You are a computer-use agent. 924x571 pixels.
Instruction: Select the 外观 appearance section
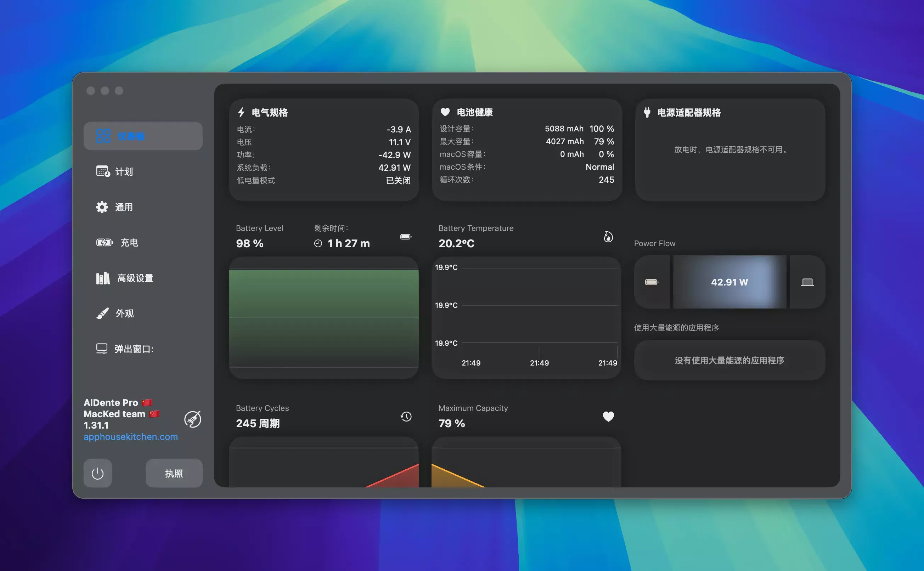[124, 313]
